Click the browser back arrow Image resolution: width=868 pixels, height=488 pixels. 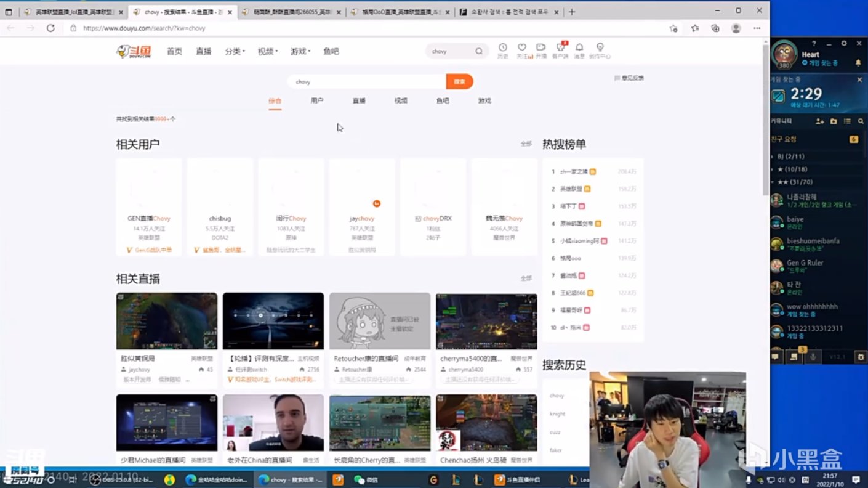coord(10,28)
